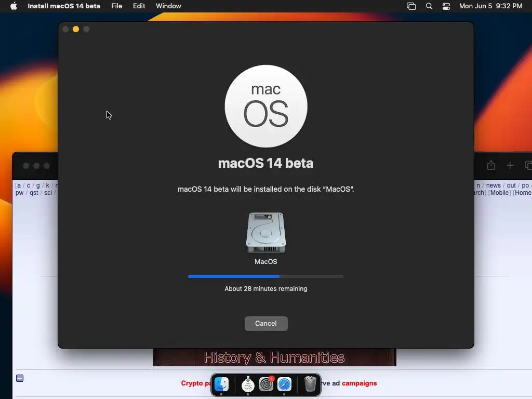Open the 'news' board link in Safari
Viewport: 532px width, 399px height.
click(x=494, y=185)
